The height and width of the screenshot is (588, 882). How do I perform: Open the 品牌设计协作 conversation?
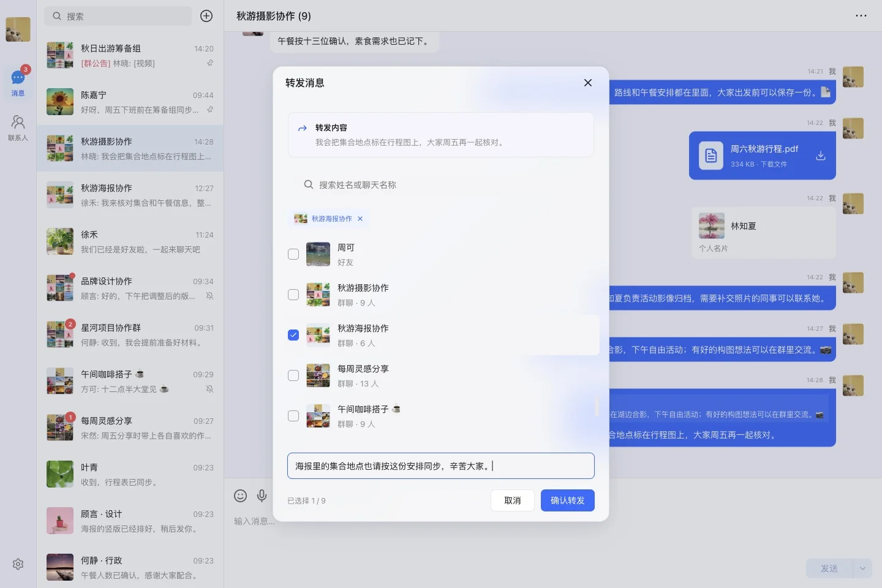130,288
